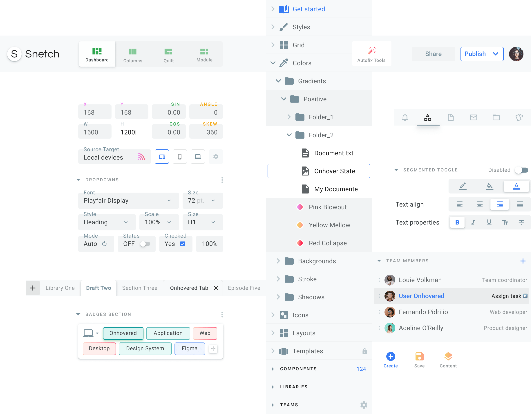Toggle italic text property
This screenshot has width=532, height=414.
473,222
